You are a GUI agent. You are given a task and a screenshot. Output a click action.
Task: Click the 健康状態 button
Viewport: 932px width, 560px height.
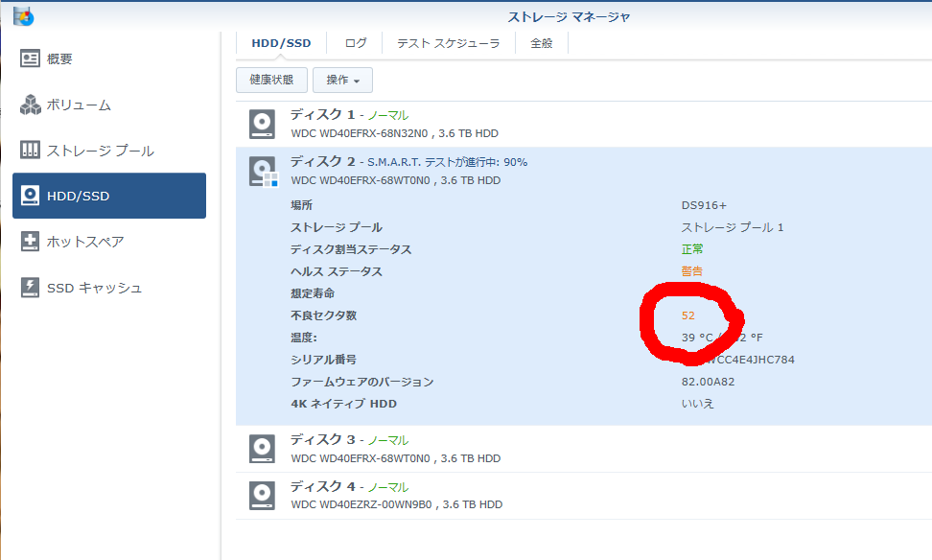271,80
